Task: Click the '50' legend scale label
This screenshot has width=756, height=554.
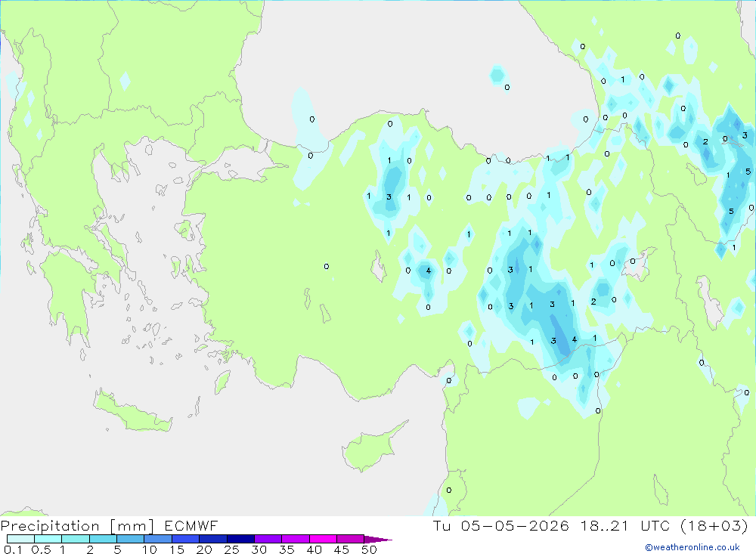Action: coord(369,549)
